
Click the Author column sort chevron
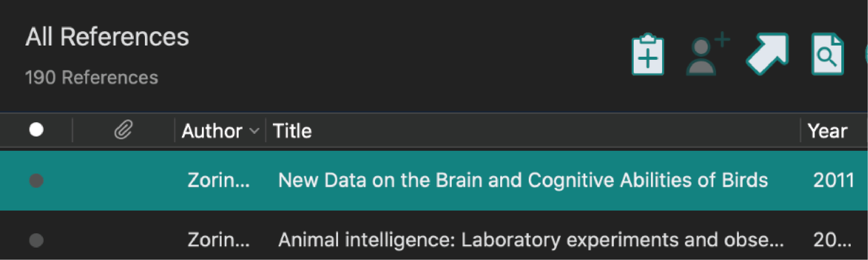255,130
